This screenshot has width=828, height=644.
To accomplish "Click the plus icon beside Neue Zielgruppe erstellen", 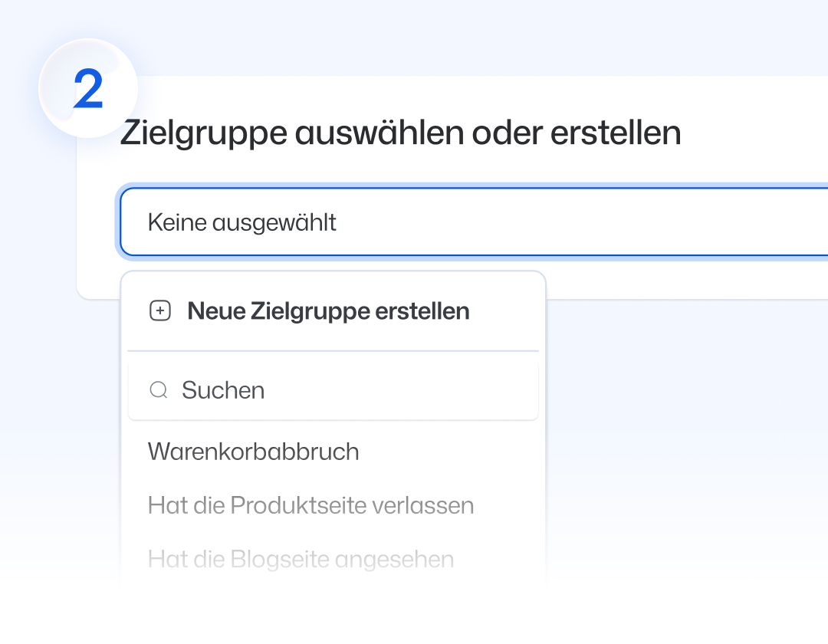I will [x=159, y=310].
